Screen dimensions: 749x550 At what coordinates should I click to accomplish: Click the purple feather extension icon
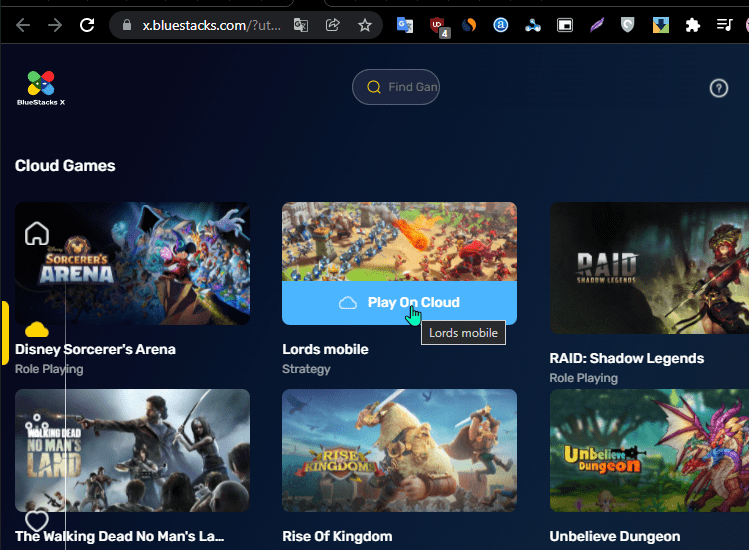tap(597, 25)
